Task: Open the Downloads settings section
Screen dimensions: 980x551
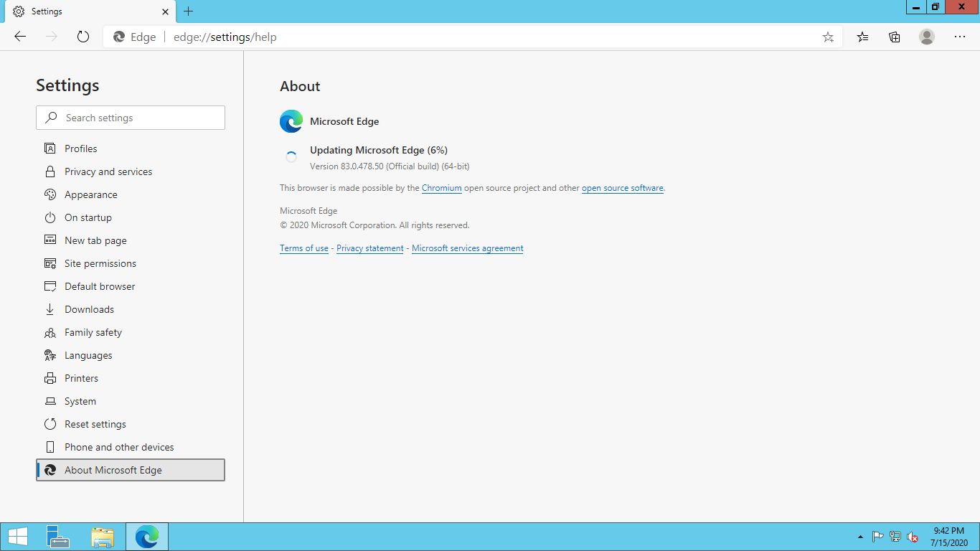Action: (x=131, y=309)
